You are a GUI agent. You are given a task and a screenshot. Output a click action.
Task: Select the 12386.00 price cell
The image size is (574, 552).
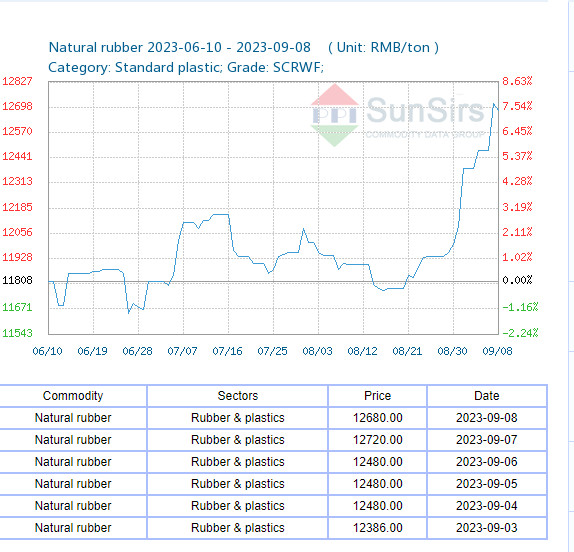[x=377, y=527]
